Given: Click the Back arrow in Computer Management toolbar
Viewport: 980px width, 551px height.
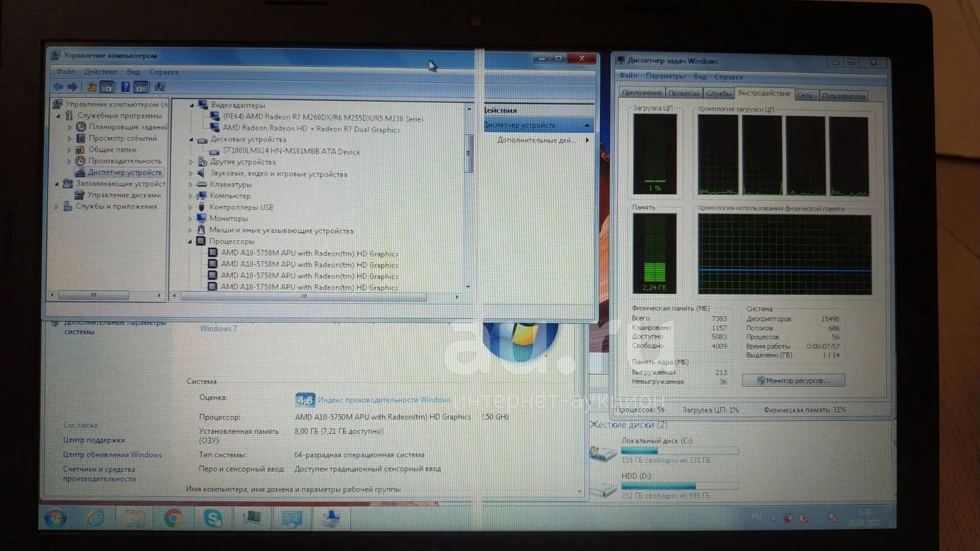Looking at the screenshot, I should click(x=58, y=87).
